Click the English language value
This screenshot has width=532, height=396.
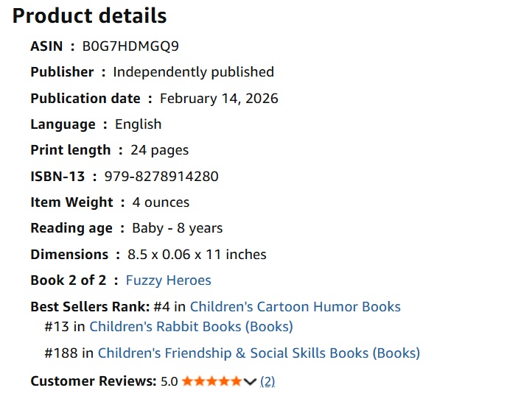138,124
